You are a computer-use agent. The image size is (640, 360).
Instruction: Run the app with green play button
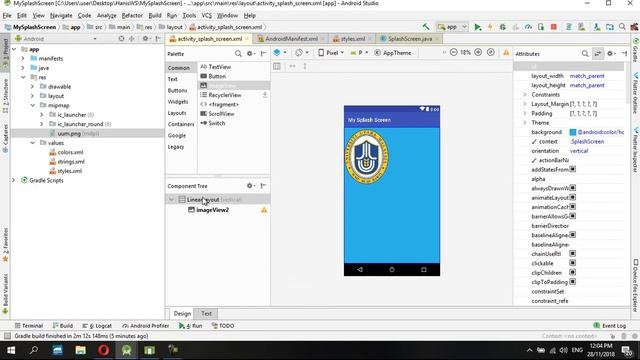(477, 27)
